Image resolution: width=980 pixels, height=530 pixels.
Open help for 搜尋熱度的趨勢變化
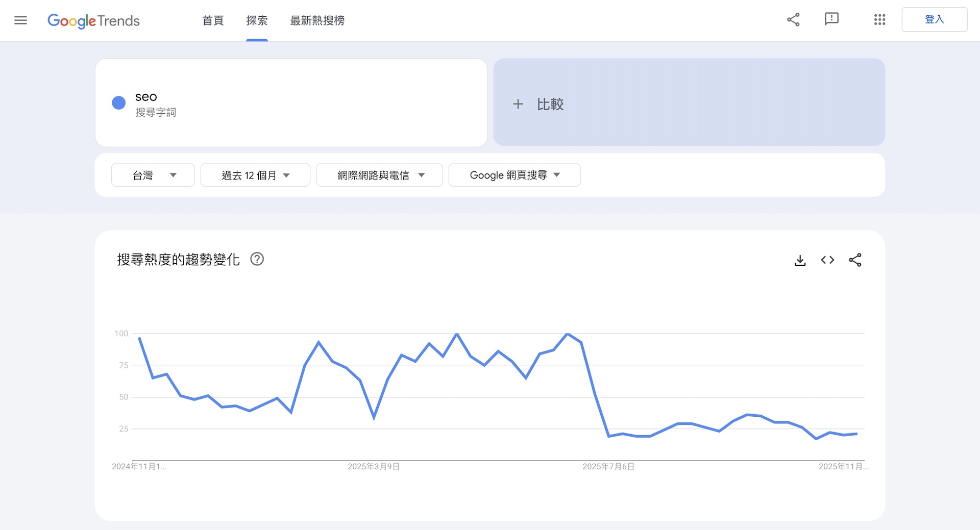click(x=257, y=259)
